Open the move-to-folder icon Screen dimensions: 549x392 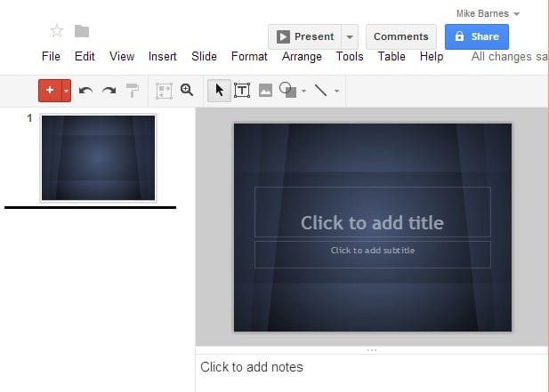coord(82,31)
